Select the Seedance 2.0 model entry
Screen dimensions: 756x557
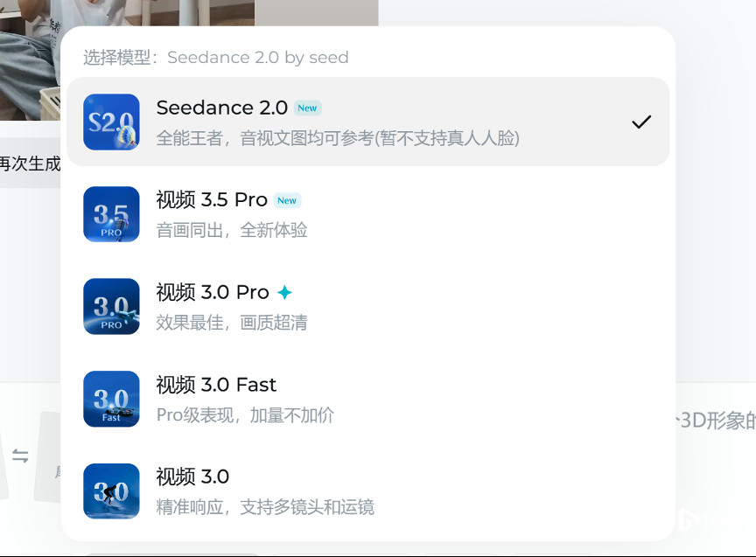(x=367, y=122)
